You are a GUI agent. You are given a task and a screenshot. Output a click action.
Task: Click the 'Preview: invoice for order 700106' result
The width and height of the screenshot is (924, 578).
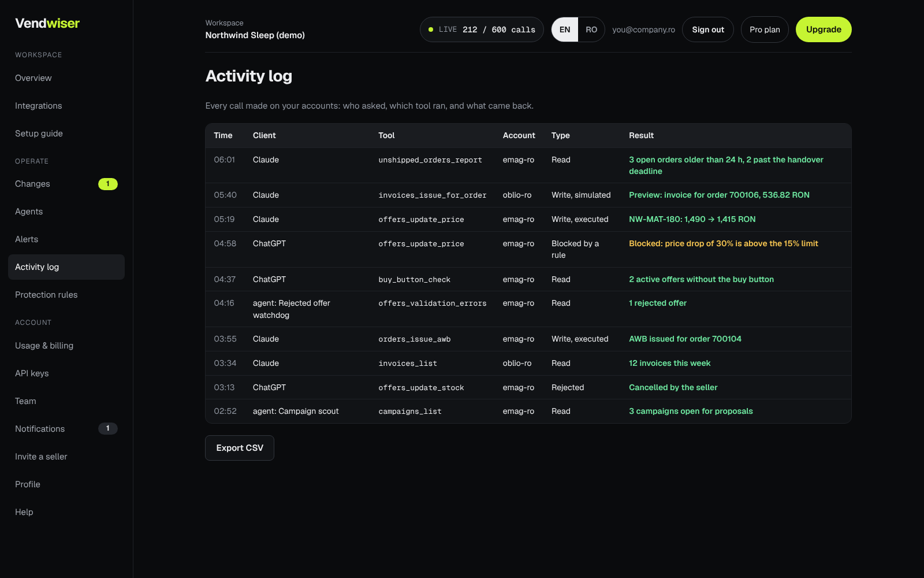point(719,195)
